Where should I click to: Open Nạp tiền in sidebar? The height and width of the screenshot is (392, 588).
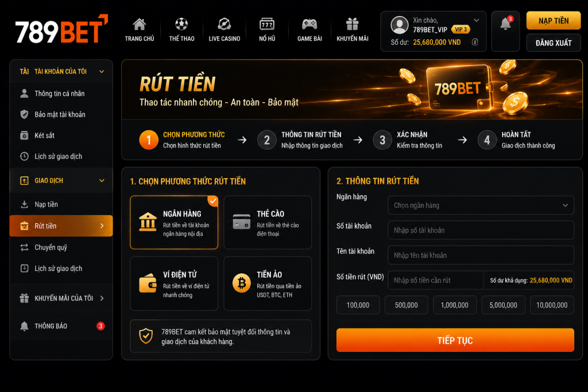tap(61, 204)
